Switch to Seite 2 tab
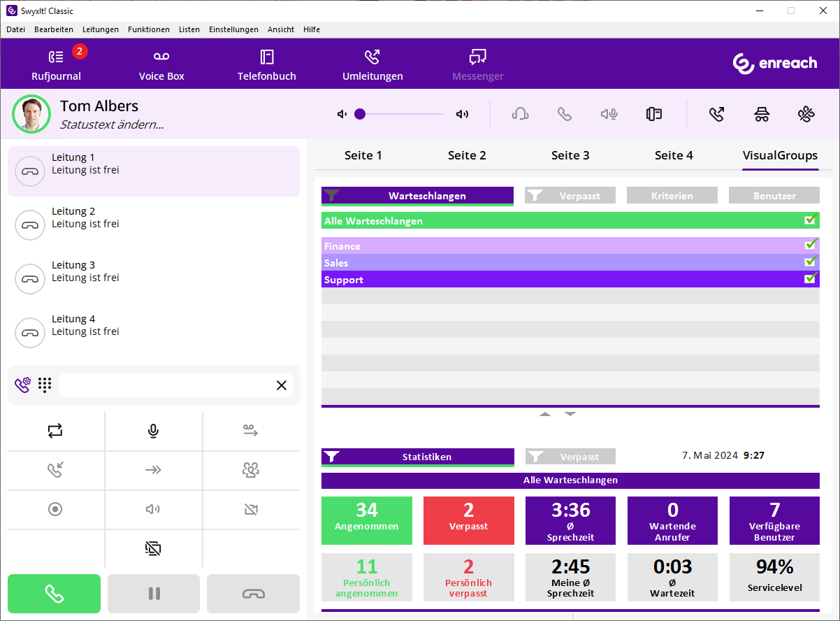 pos(467,155)
